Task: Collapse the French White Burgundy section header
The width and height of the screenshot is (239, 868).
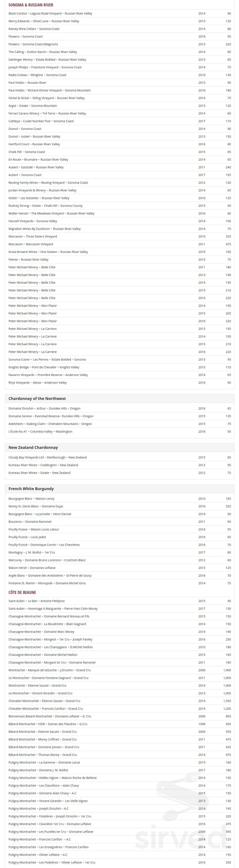Action: point(119,488)
